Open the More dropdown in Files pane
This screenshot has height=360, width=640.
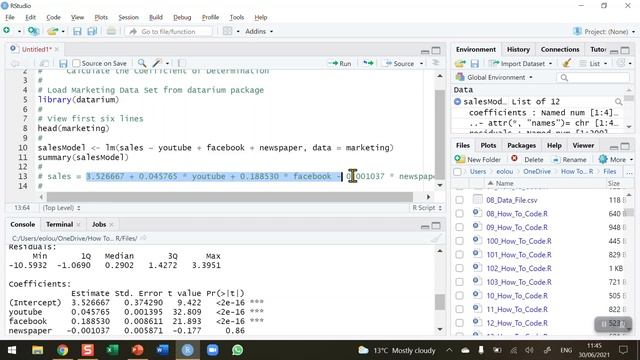click(x=616, y=160)
